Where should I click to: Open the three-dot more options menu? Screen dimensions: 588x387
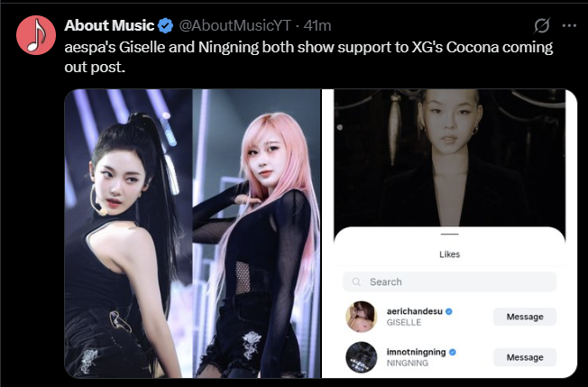[569, 25]
